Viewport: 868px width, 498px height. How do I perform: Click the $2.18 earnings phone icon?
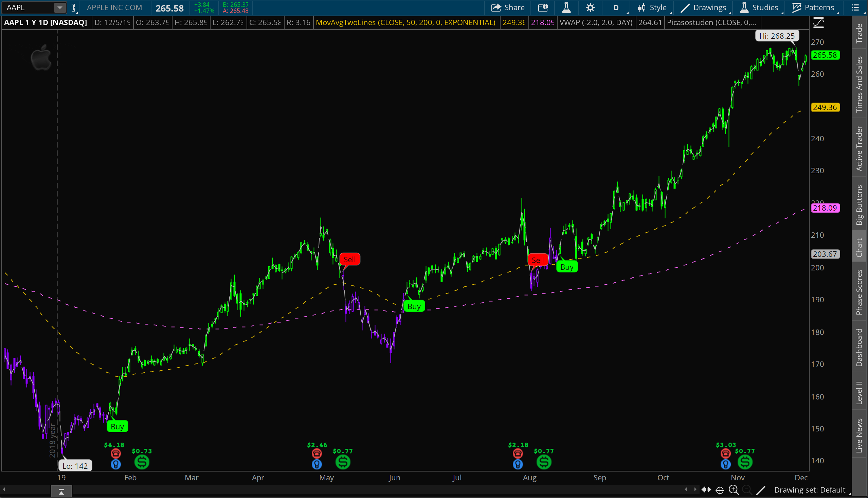tap(518, 453)
